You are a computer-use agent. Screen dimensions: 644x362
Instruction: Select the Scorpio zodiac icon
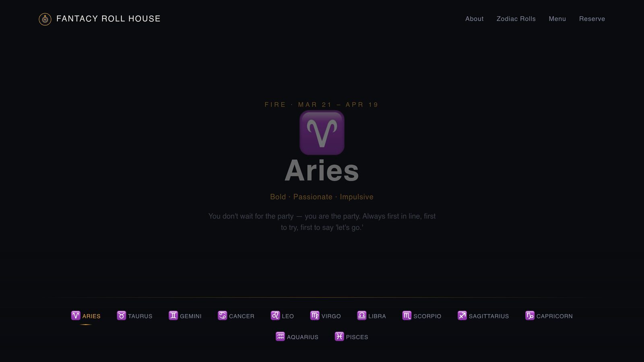click(x=407, y=316)
